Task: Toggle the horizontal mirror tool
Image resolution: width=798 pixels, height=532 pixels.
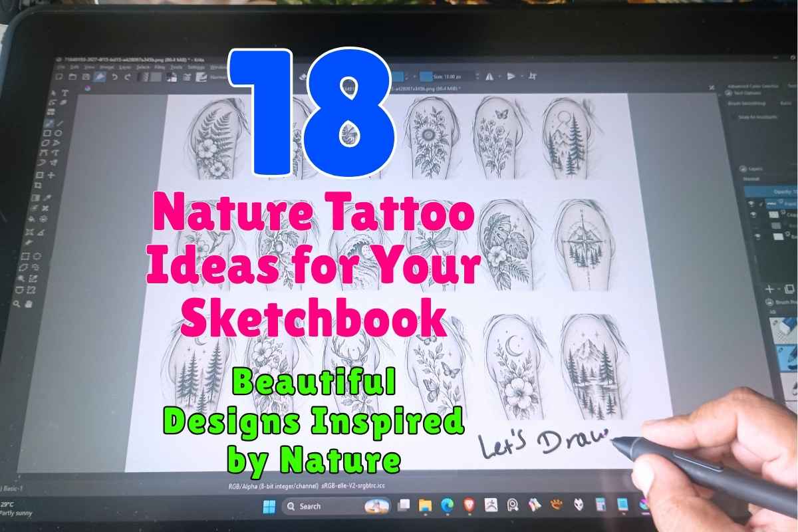Action: pos(489,76)
